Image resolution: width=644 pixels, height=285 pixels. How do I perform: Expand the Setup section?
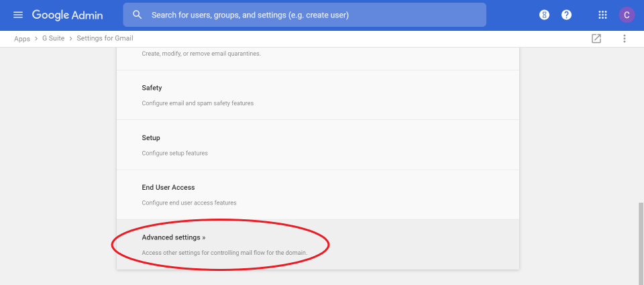pos(318,145)
